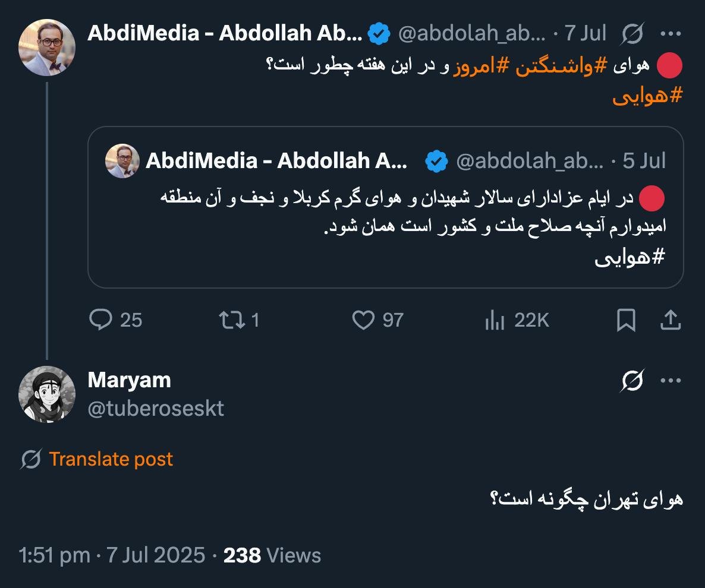Open Maryam's profile avatar
This screenshot has width=705, height=588.
tap(47, 394)
